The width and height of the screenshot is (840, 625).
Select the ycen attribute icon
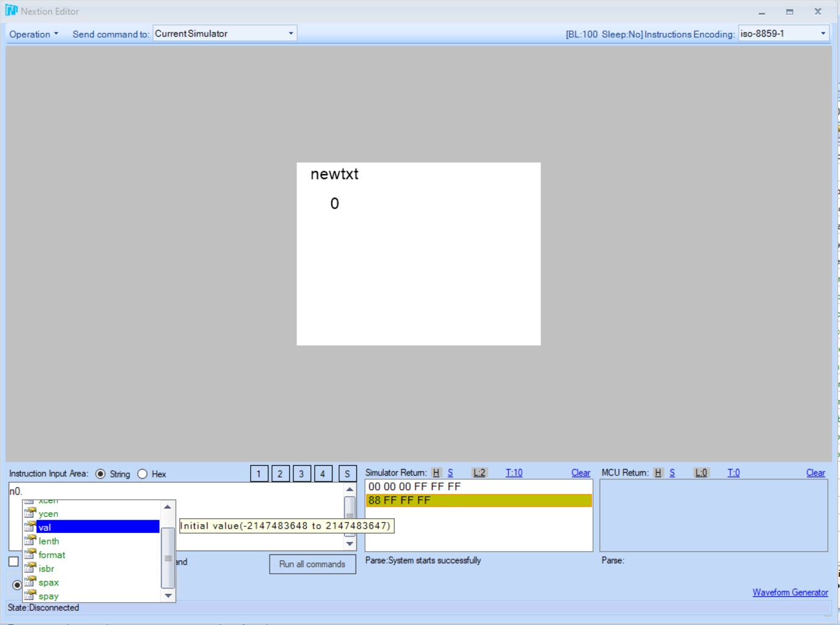30,513
